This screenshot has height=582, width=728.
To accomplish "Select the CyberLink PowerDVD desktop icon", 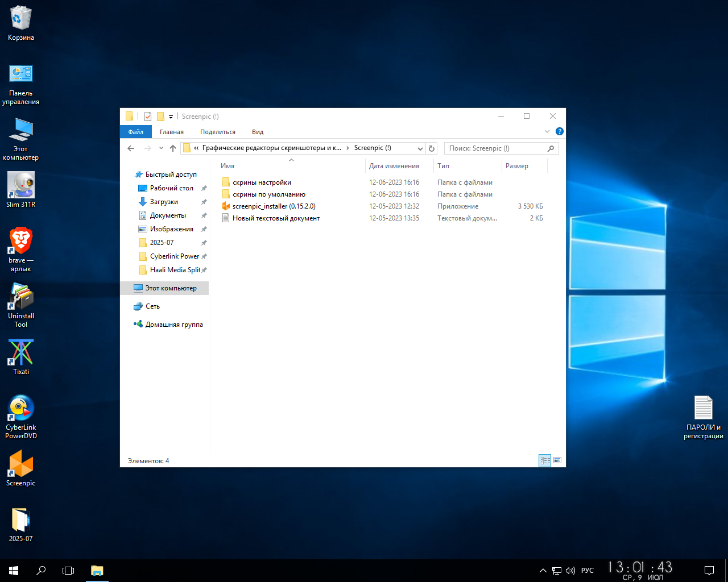I will [21, 417].
